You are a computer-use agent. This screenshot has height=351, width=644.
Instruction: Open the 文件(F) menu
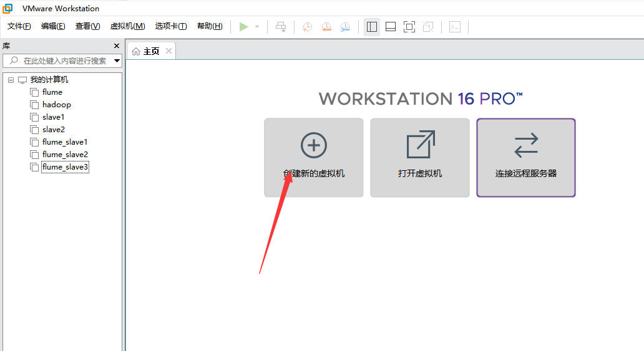click(x=19, y=26)
